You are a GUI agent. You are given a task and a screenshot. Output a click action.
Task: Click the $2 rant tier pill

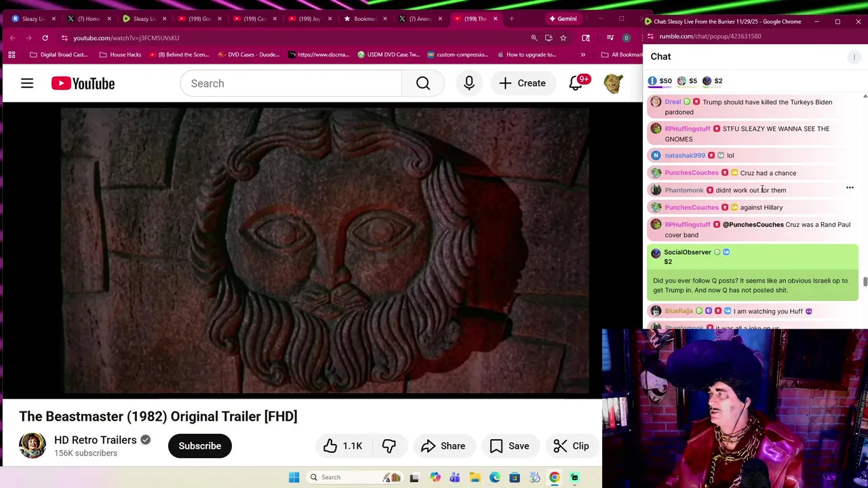713,81
